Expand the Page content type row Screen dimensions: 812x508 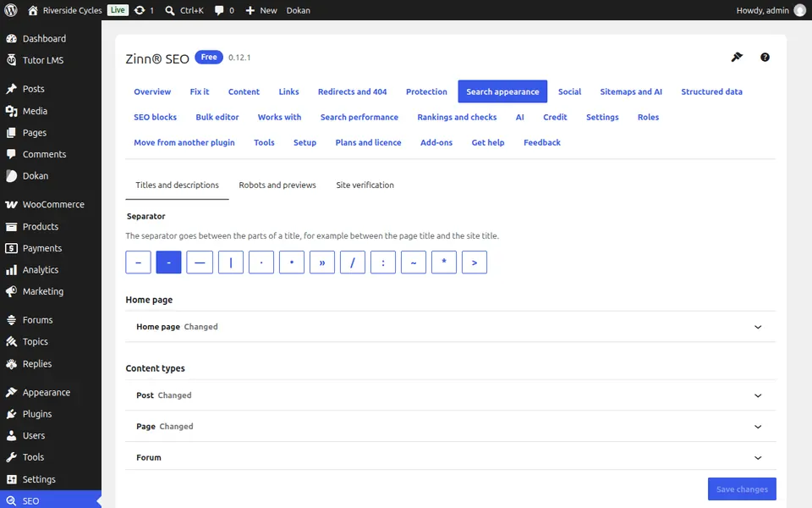tap(451, 426)
